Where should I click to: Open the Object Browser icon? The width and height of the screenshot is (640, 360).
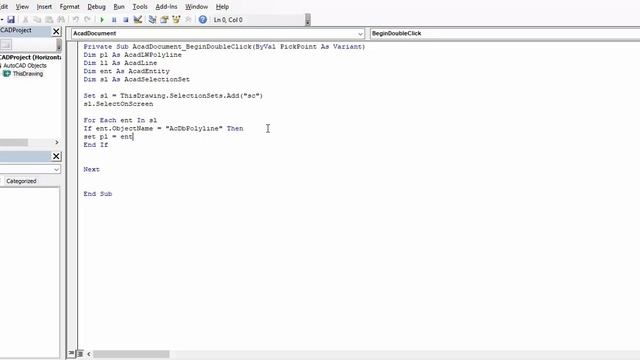point(176,20)
